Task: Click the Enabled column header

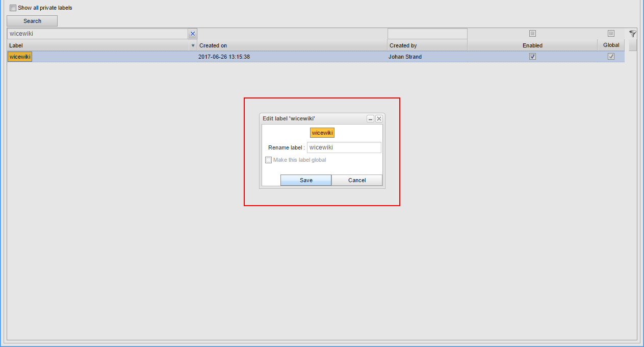Action: tap(532, 45)
